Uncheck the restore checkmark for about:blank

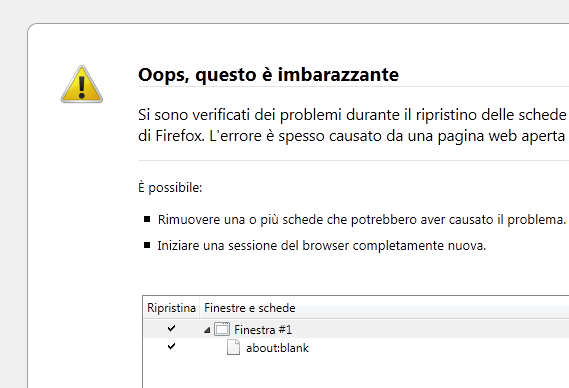point(171,346)
